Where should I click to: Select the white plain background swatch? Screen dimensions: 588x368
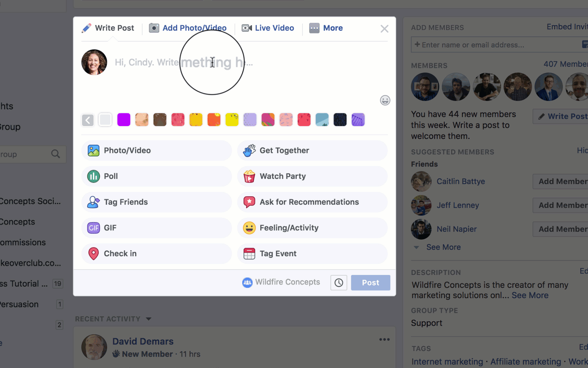tap(105, 120)
